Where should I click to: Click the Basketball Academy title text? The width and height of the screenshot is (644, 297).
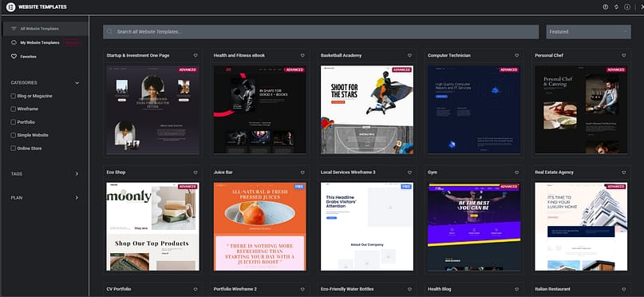point(342,55)
